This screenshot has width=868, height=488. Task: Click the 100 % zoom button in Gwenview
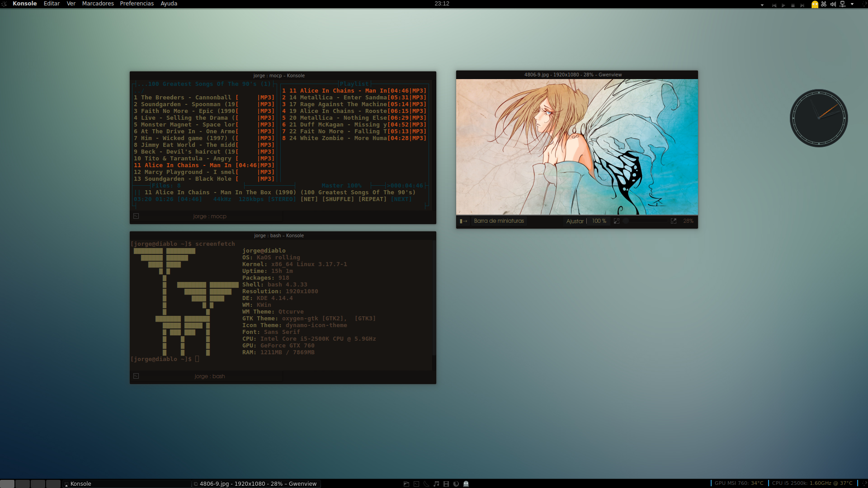click(599, 221)
